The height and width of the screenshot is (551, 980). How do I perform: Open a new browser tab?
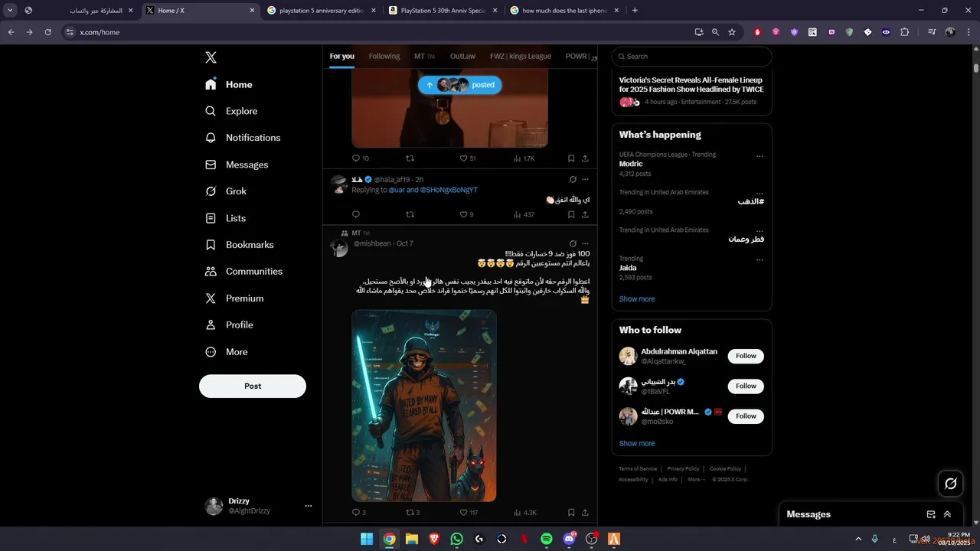point(635,11)
